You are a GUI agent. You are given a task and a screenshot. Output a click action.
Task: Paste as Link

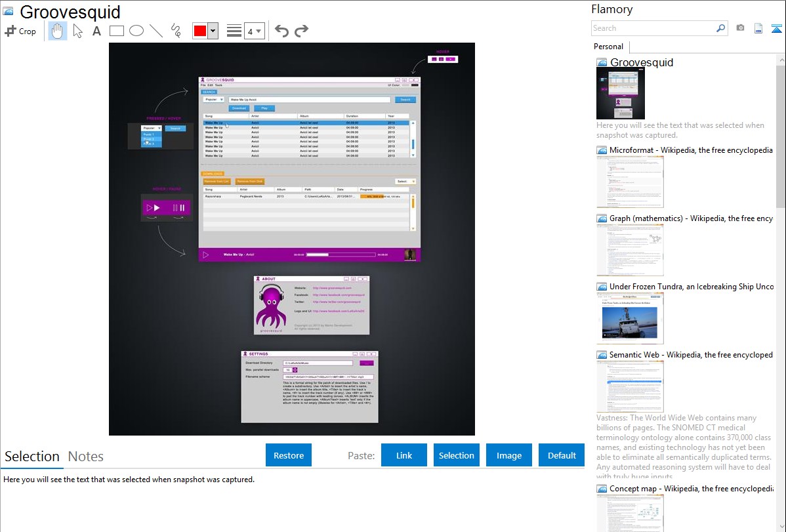click(x=404, y=455)
